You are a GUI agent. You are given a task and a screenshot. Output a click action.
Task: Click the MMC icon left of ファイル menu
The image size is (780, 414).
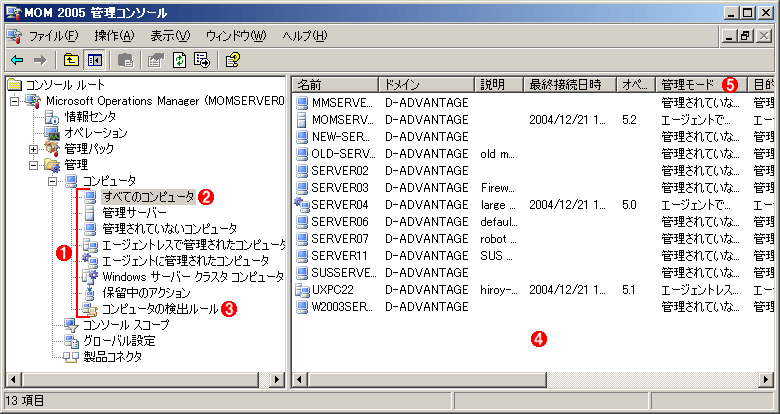(16, 36)
